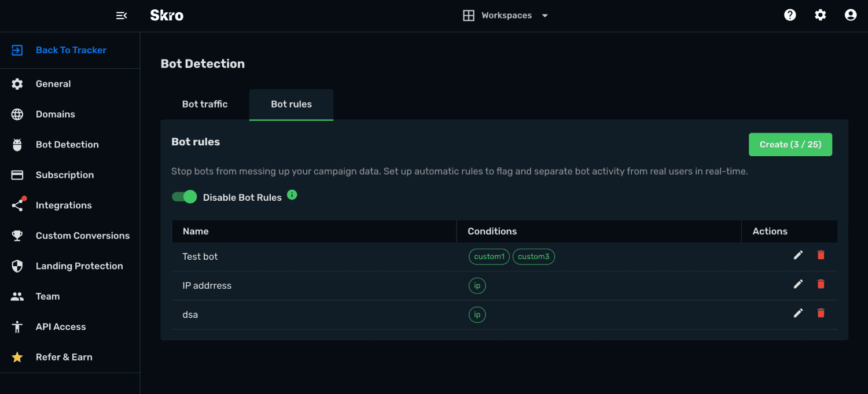Collapse the sidebar with the menu icon
This screenshot has height=394, width=868.
point(122,16)
